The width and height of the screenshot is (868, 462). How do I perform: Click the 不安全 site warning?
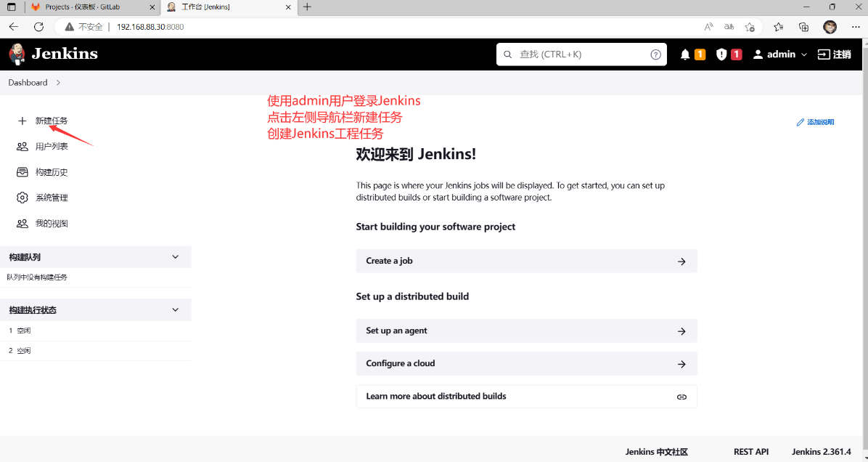tap(83, 27)
